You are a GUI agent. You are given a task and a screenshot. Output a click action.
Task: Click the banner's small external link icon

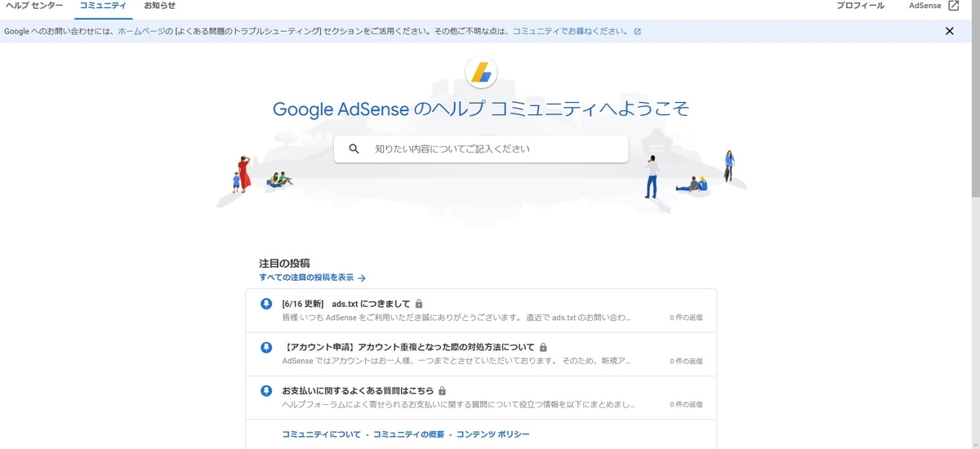click(638, 32)
